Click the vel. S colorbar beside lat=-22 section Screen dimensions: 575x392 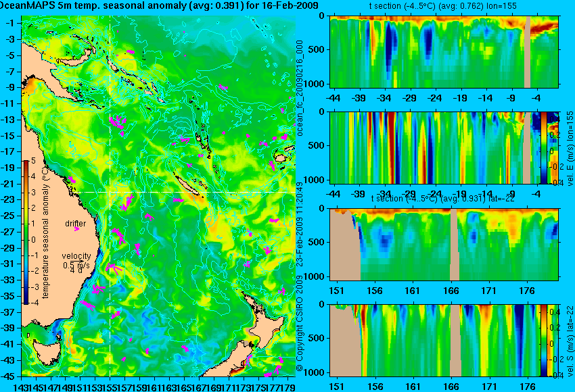(544, 341)
